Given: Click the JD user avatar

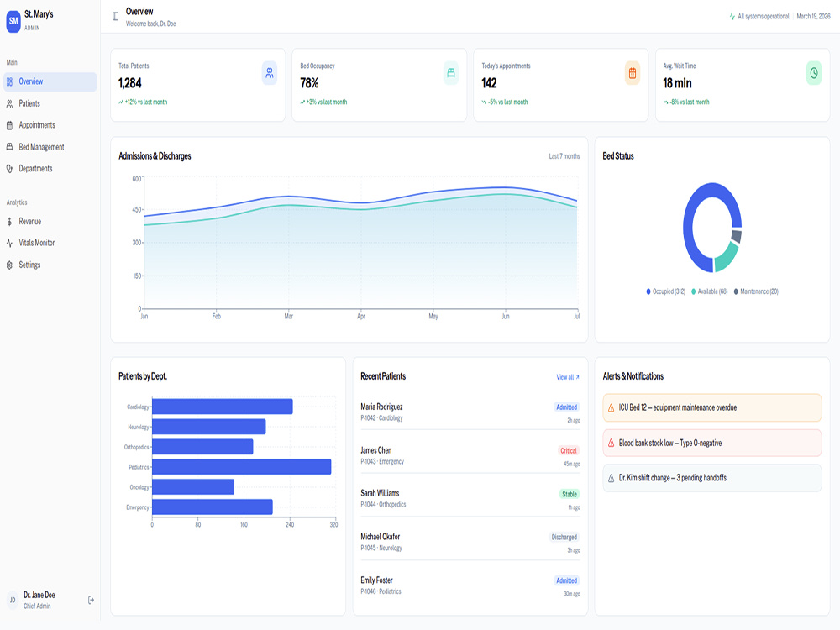Looking at the screenshot, I should [13, 600].
